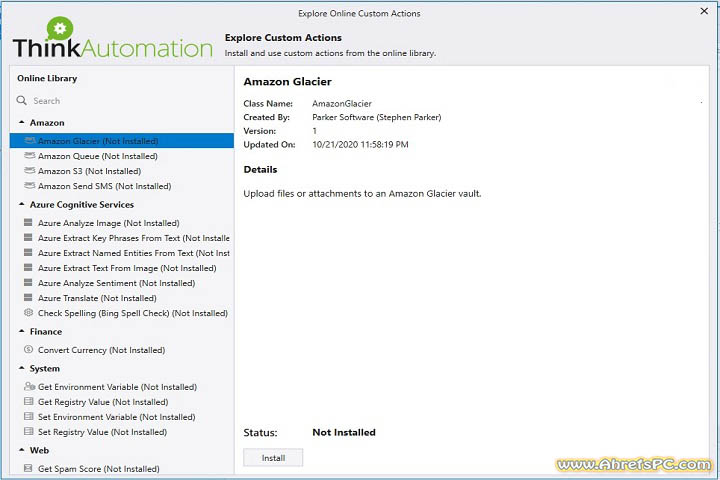Select Azure Translate (Not Installed)
This screenshot has width=720, height=480.
coord(122,298)
